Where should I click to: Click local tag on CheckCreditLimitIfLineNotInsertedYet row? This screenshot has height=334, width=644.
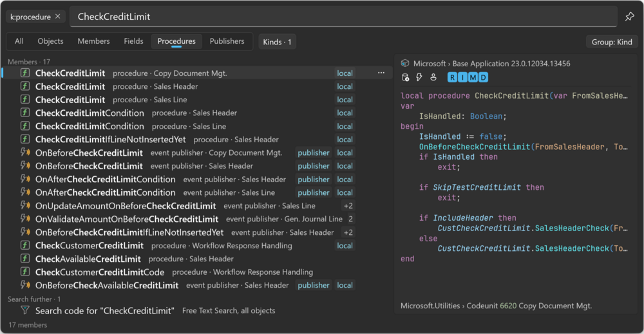pyautogui.click(x=345, y=140)
